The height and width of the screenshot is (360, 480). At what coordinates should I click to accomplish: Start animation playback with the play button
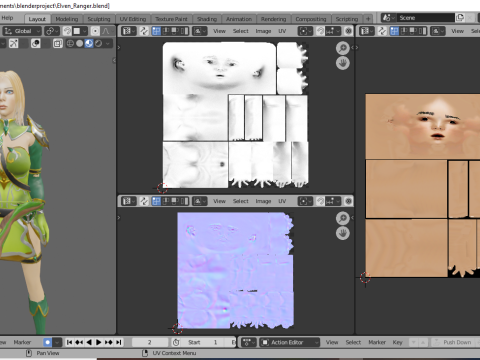[99, 342]
